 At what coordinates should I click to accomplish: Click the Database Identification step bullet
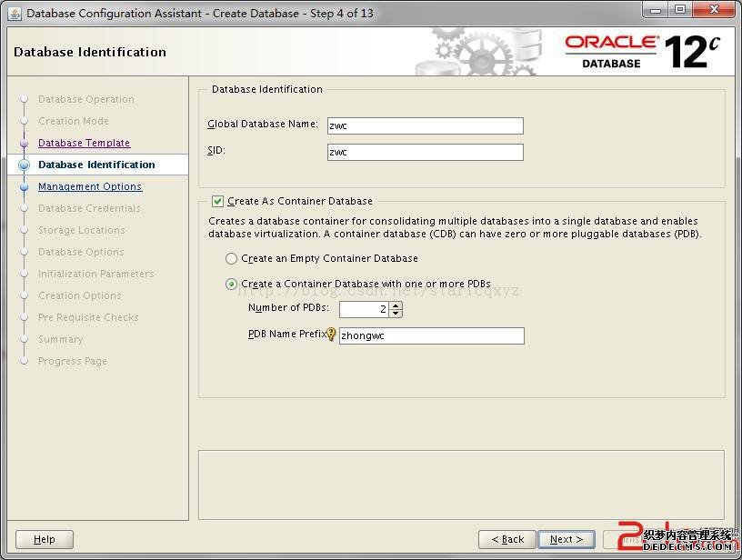click(x=25, y=165)
